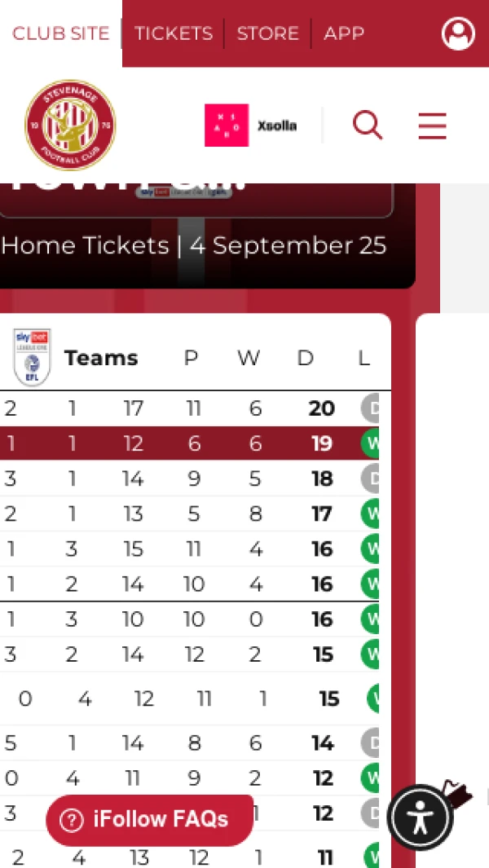Click the question mark icon on iFollow FAQs
Viewport: 489px width, 868px height.
click(72, 820)
